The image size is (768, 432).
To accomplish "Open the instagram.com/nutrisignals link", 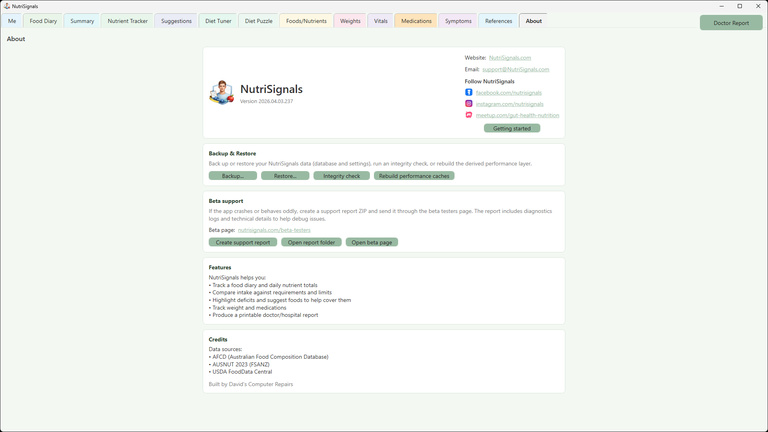I will [509, 104].
